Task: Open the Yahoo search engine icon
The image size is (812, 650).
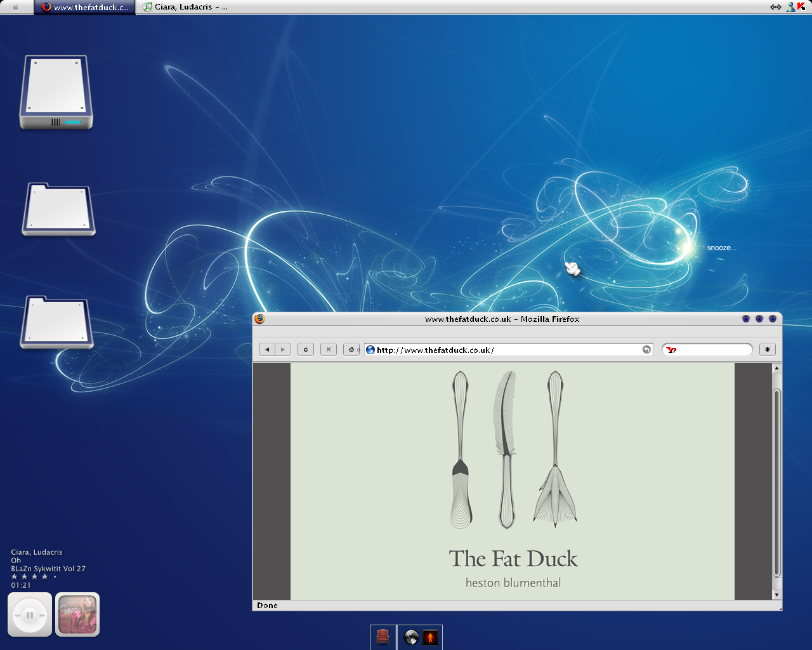Action: click(672, 350)
